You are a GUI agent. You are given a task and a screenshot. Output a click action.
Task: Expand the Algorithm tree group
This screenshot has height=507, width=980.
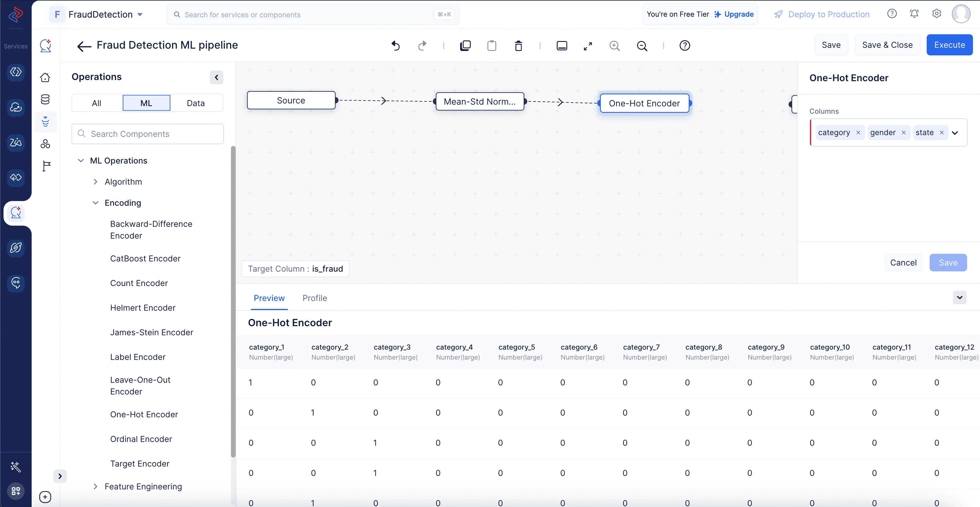coord(96,182)
